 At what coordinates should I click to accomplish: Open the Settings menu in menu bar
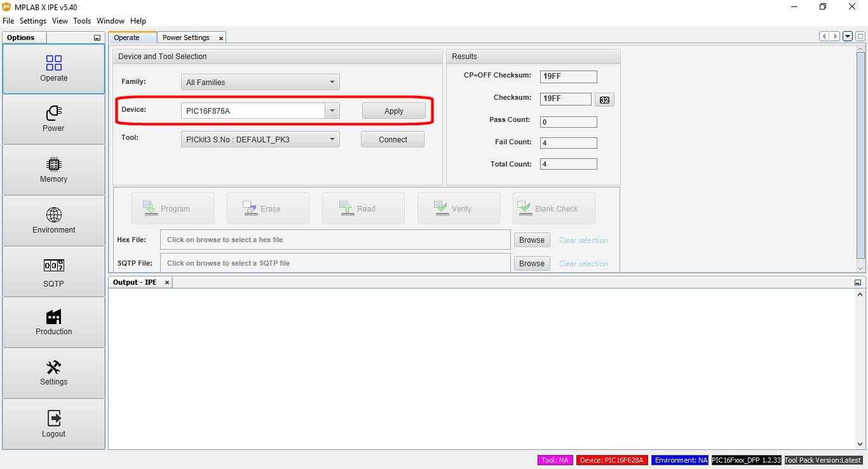point(33,21)
